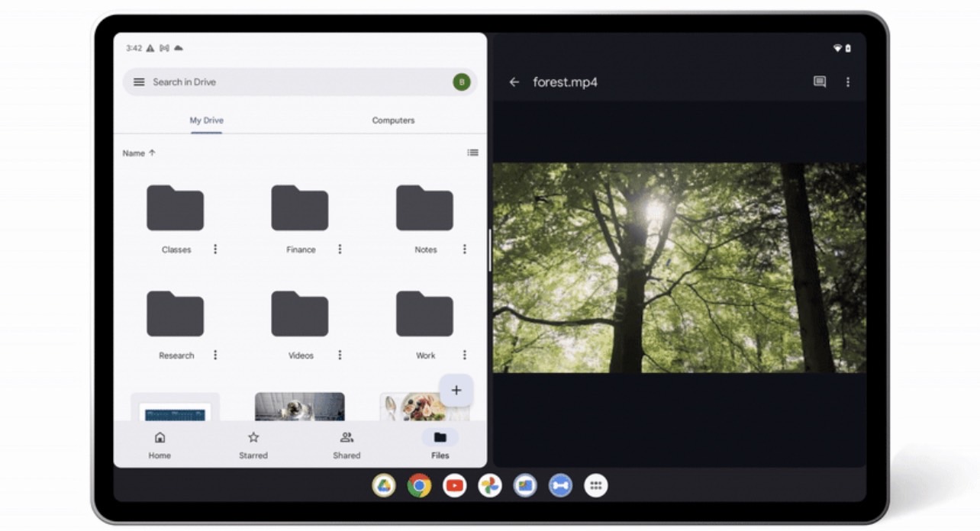Open the Computers tab

point(393,121)
